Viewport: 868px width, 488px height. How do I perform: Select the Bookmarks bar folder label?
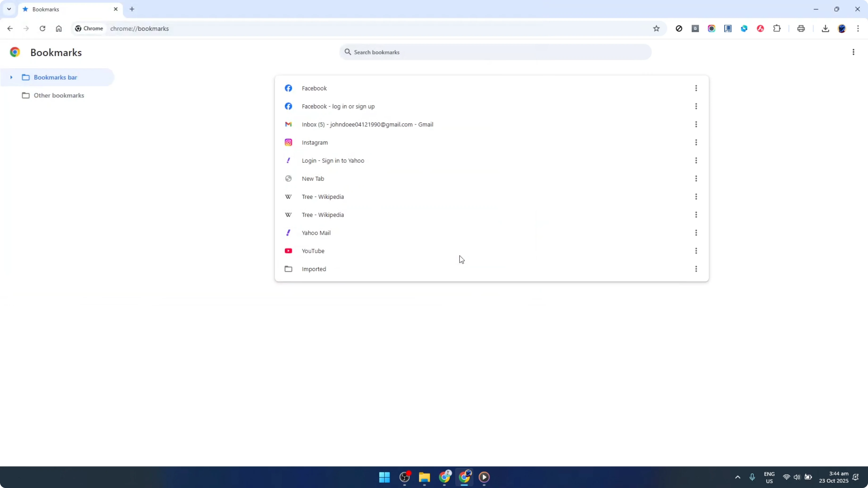55,78
